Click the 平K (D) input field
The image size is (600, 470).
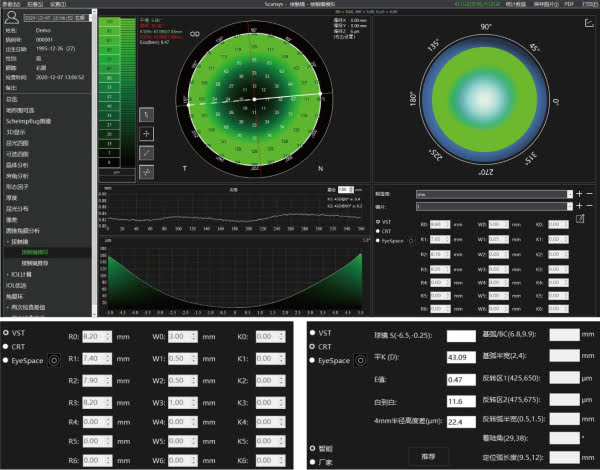pyautogui.click(x=461, y=358)
